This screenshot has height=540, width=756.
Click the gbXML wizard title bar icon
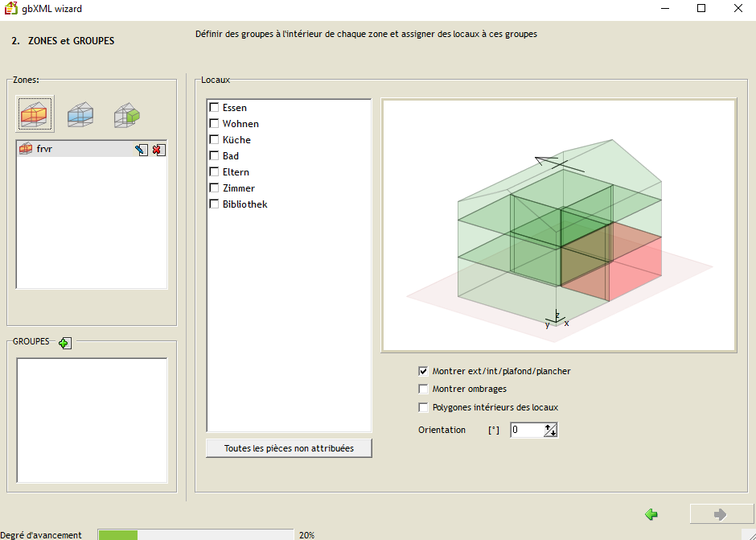pyautogui.click(x=10, y=8)
